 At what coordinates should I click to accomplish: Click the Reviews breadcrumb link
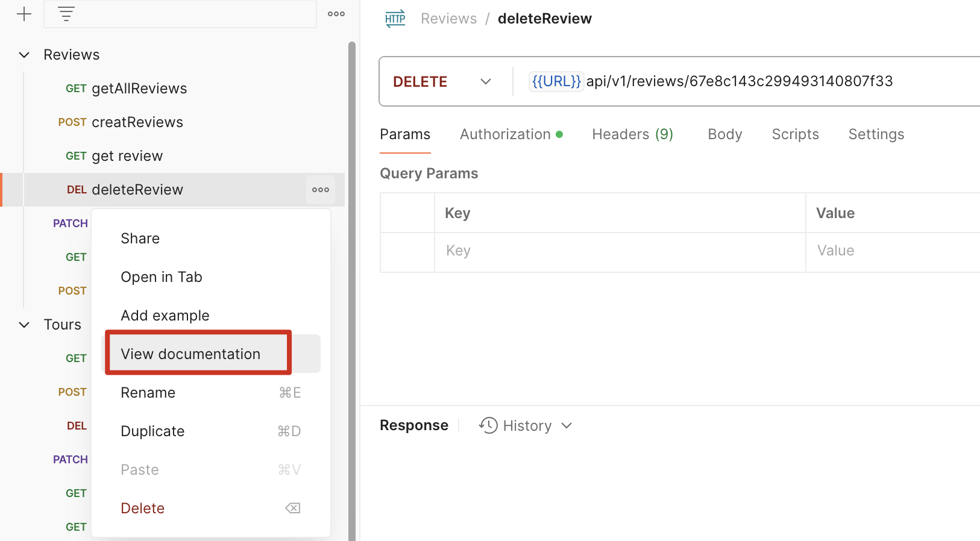(448, 19)
